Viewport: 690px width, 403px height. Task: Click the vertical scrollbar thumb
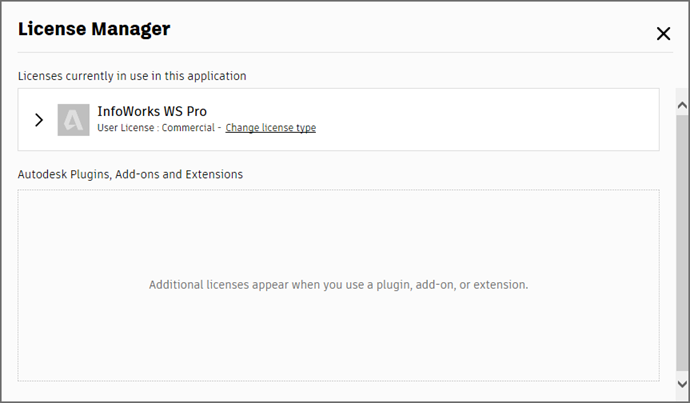pyautogui.click(x=682, y=242)
